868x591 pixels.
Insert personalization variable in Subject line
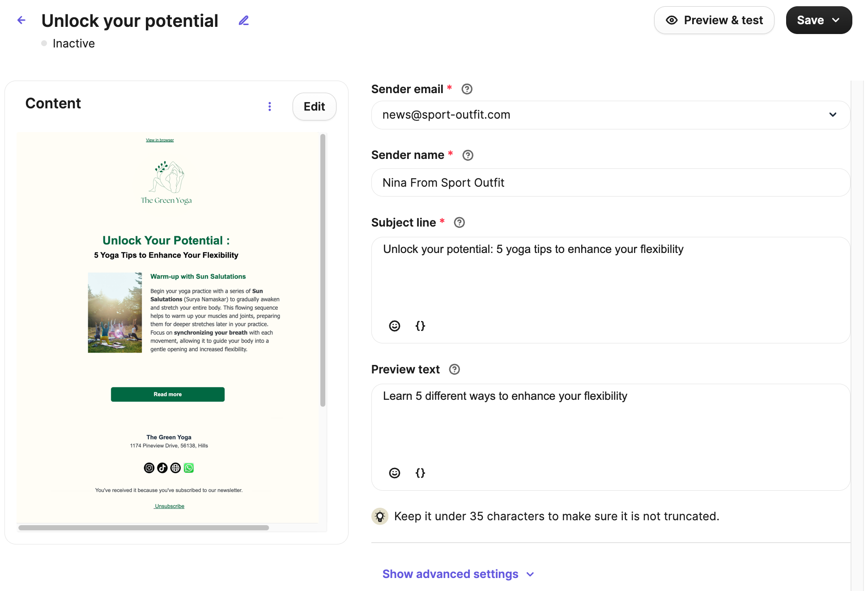coord(420,326)
